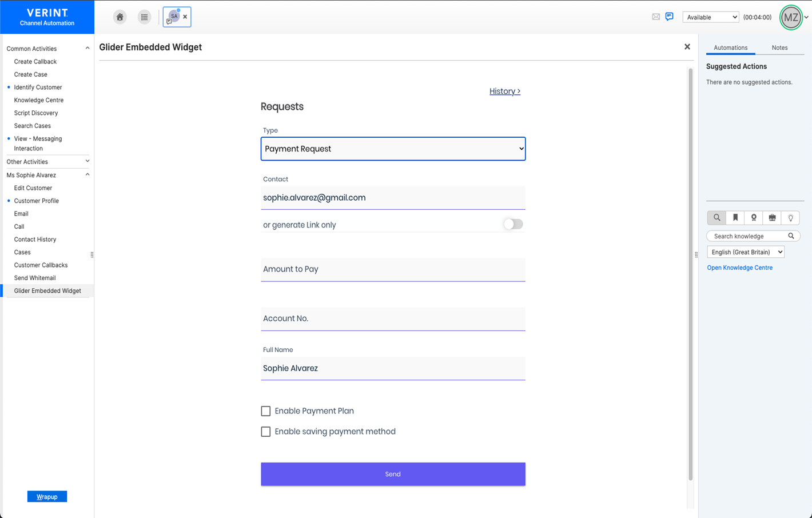Select Identify Customer activity
Screen dimensions: 812x518
(x=38, y=87)
